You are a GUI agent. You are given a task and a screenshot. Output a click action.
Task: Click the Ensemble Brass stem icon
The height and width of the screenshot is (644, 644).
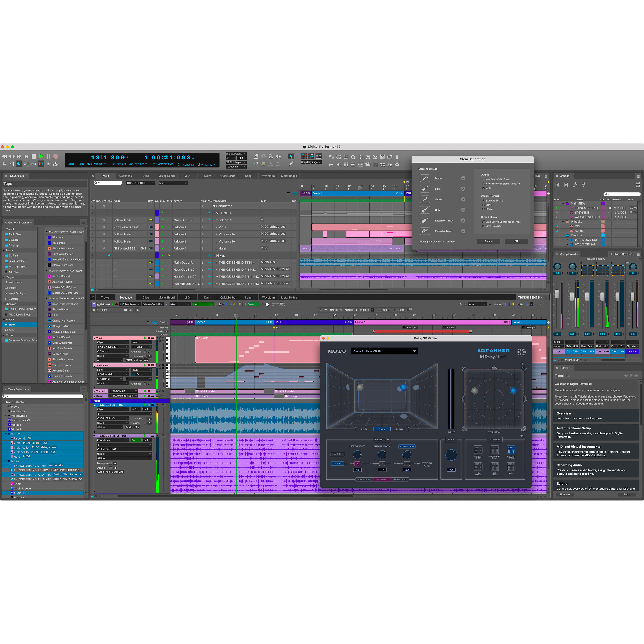pos(425,231)
